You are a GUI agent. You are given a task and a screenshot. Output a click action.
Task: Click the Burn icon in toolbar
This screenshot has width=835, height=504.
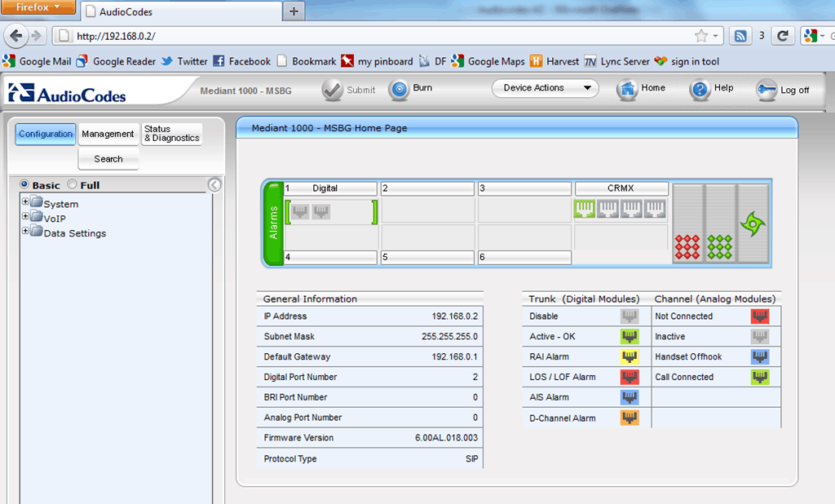[x=399, y=90]
